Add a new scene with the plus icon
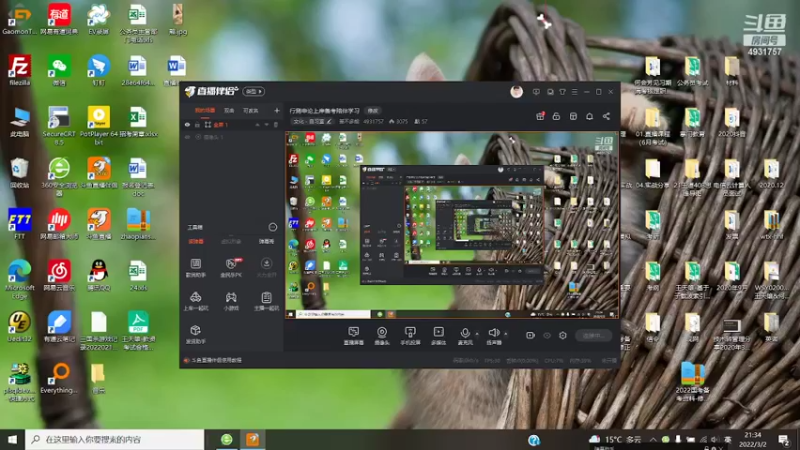The height and width of the screenshot is (450, 800). click(x=277, y=110)
